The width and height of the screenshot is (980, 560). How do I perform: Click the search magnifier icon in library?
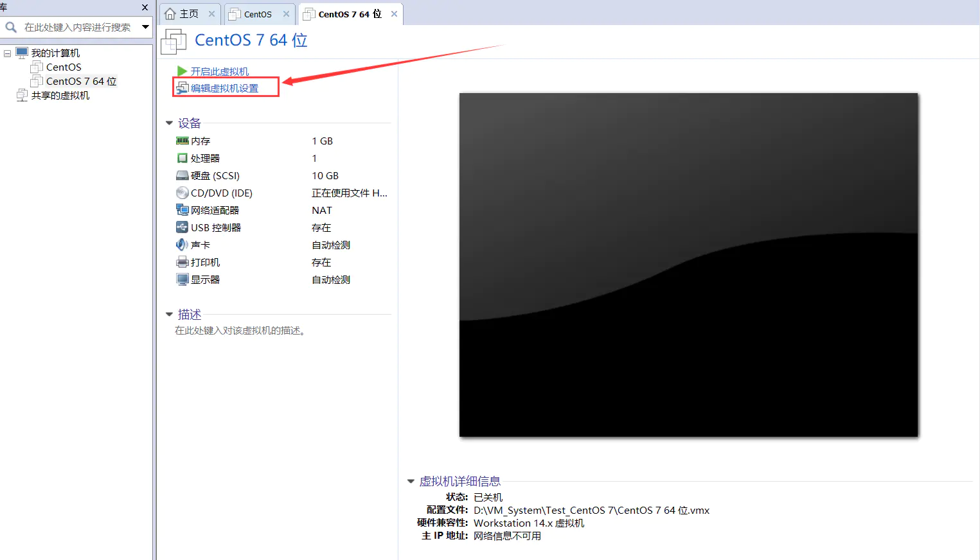tap(11, 27)
